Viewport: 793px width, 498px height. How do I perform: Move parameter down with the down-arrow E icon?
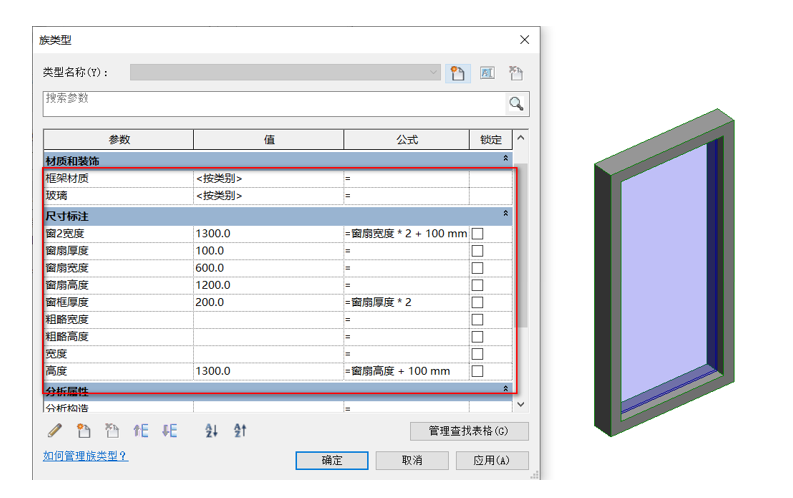click(x=169, y=431)
